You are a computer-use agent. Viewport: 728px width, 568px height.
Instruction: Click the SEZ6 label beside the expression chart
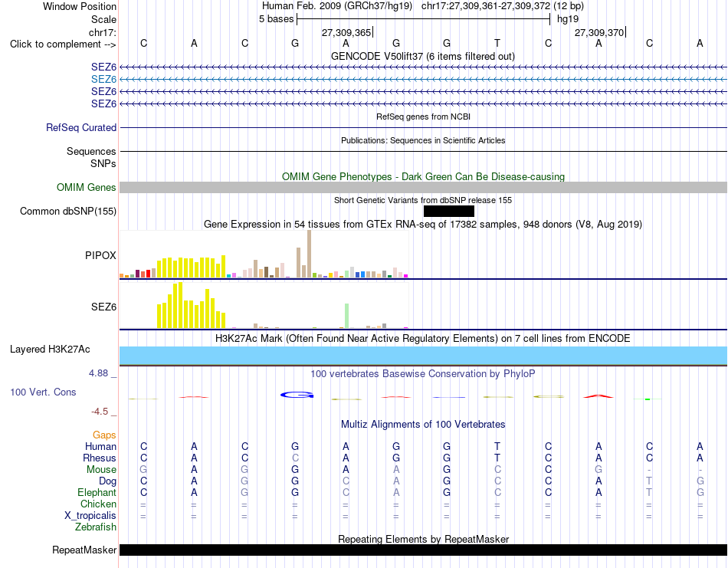(x=103, y=307)
